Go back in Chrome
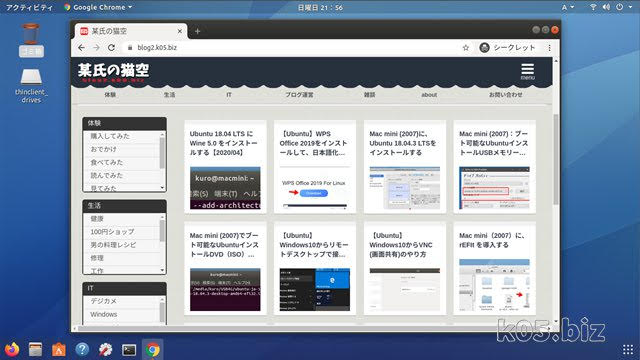The width and height of the screenshot is (640, 360). 81,48
